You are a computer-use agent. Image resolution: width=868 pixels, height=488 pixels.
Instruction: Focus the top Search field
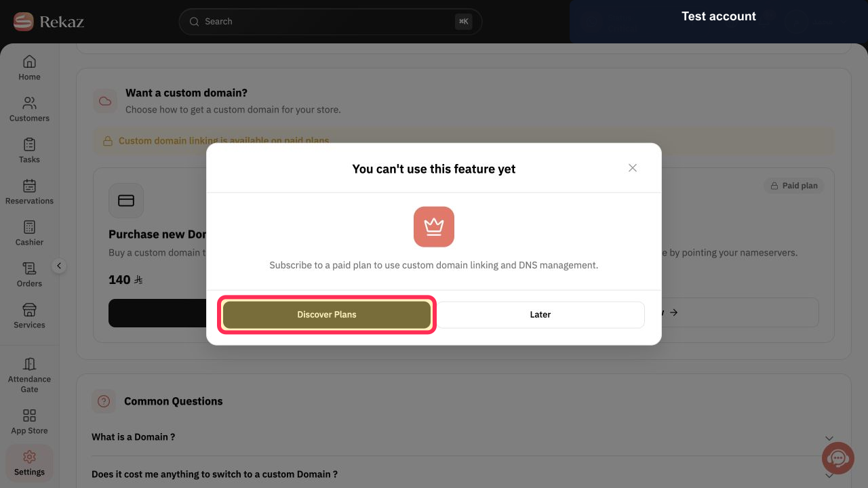click(330, 22)
